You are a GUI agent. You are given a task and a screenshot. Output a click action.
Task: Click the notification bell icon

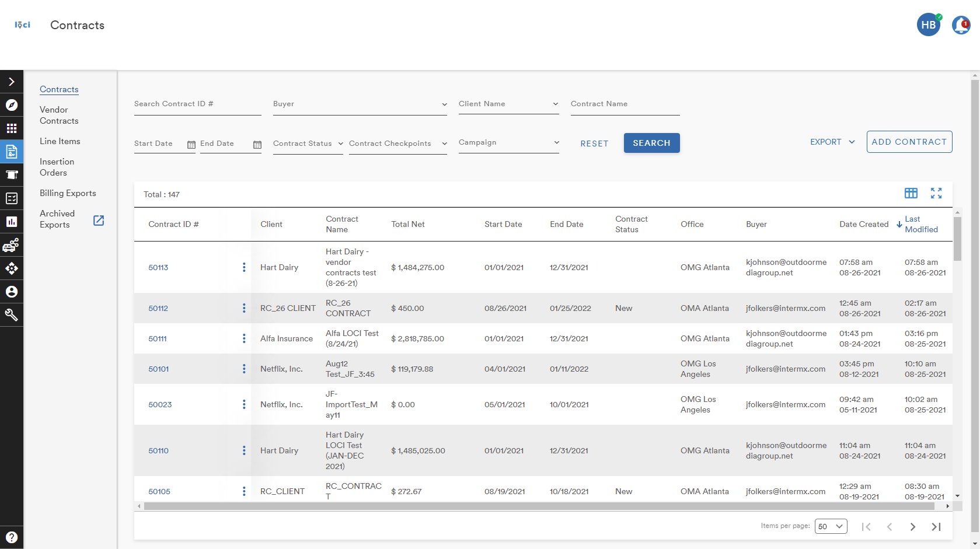tap(961, 25)
